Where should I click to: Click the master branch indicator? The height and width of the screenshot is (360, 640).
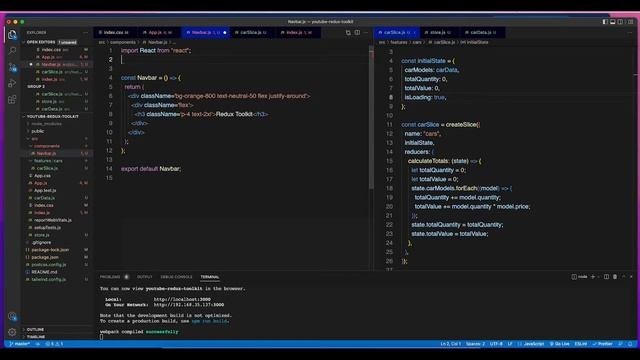point(20,344)
